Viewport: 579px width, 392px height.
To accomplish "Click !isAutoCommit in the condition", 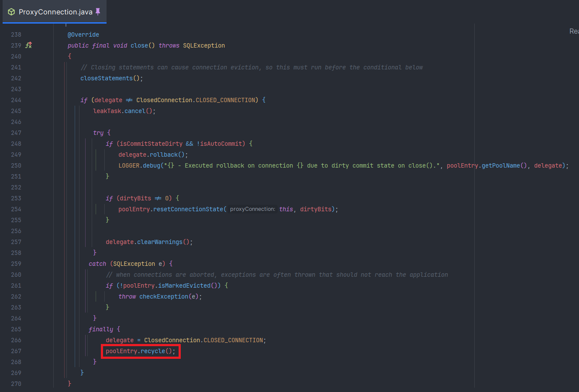I will [221, 144].
